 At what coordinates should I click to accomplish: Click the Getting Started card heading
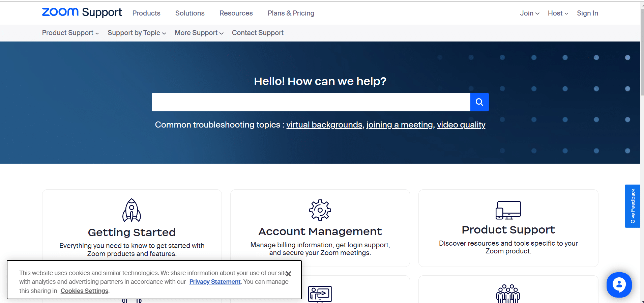pos(132,232)
